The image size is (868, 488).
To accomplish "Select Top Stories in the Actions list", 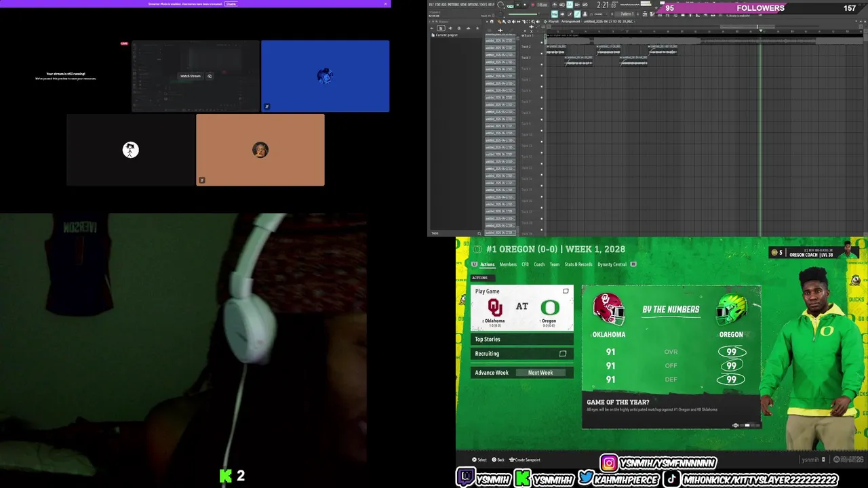I will pyautogui.click(x=522, y=339).
